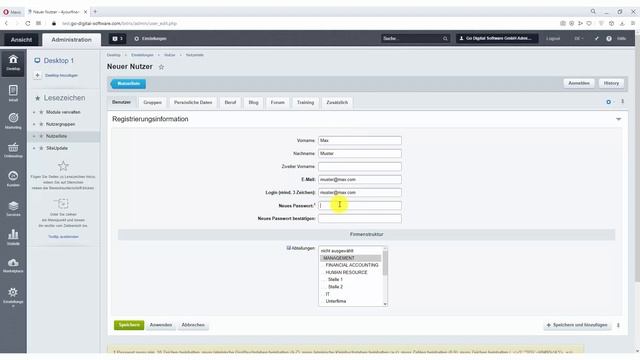Image resolution: width=640 pixels, height=360 pixels.
Task: Open a new browser tab
Action: [x=95, y=11]
